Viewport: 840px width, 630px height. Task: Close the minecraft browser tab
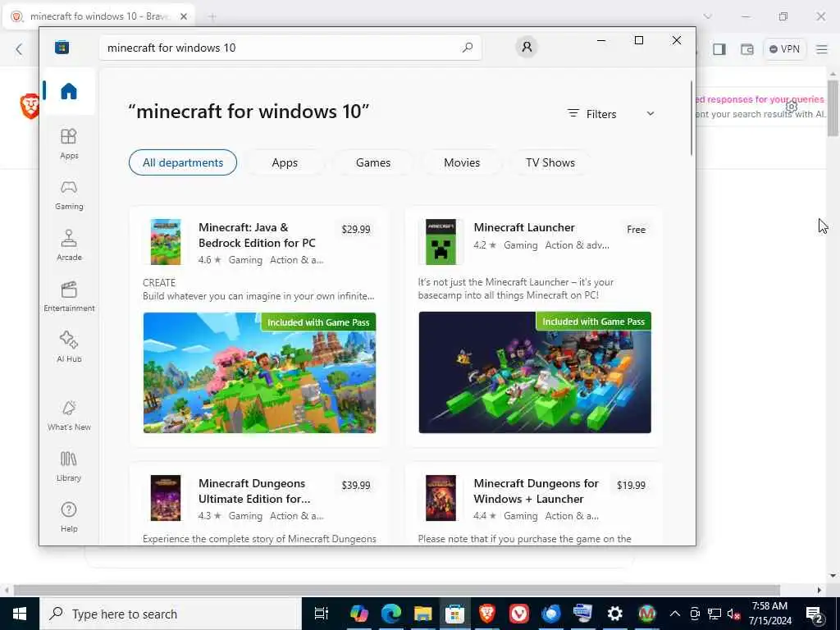point(183,16)
